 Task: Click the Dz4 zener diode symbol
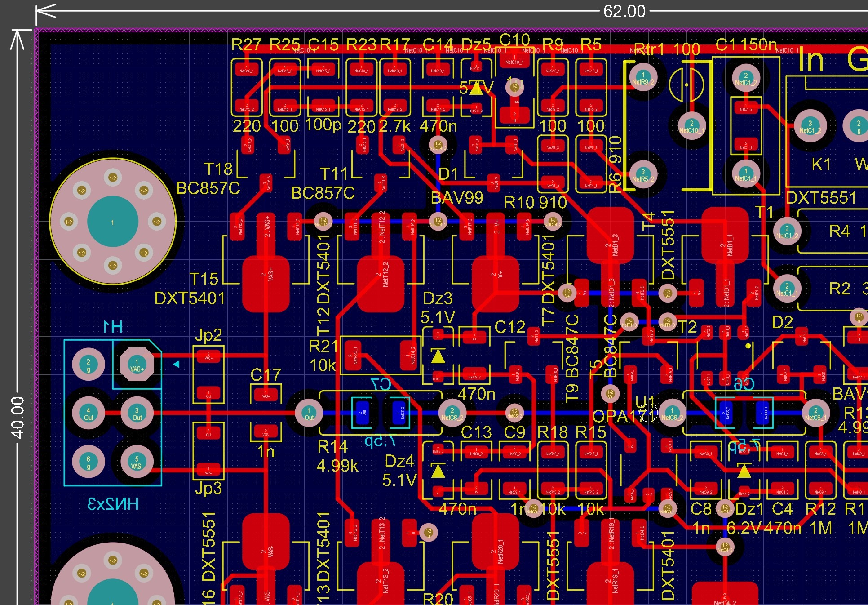pos(438,471)
